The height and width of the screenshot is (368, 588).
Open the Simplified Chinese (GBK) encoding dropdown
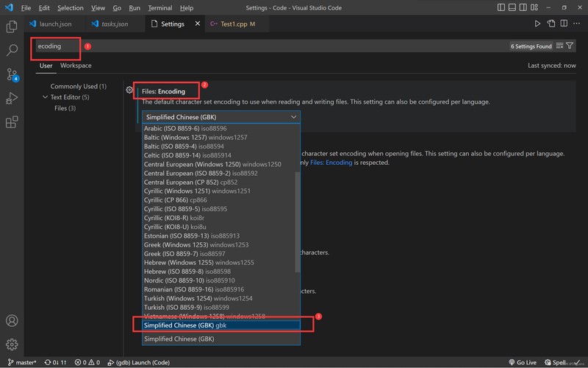click(221, 117)
